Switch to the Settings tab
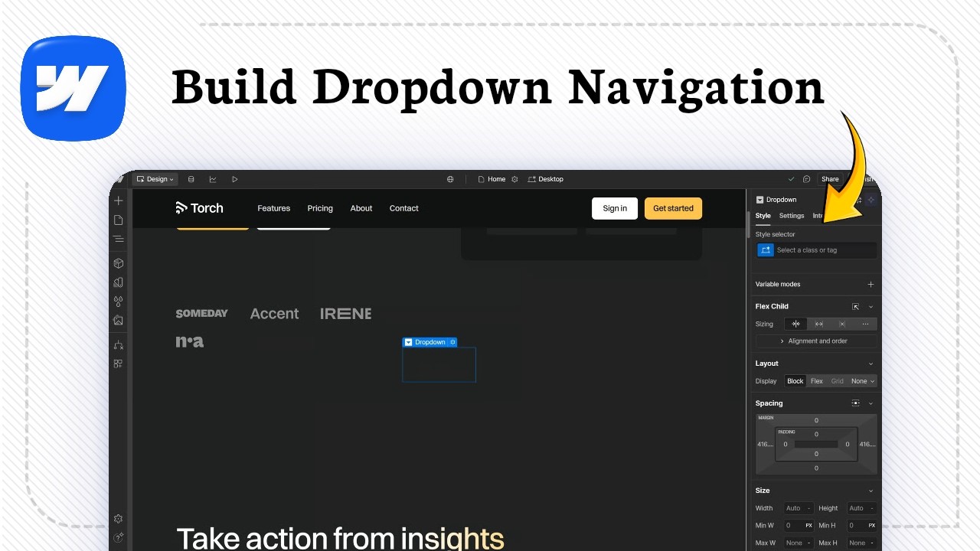Screen dimensions: 980x551 (x=792, y=216)
